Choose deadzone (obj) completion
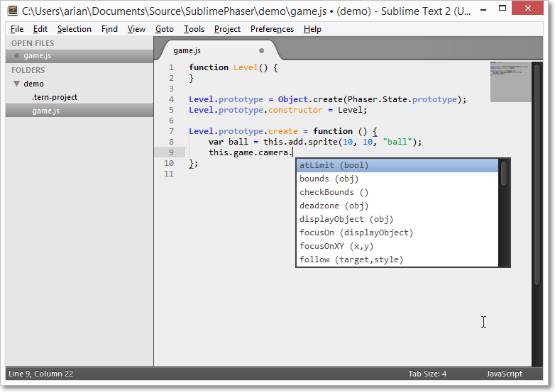Viewport: 555px width, 392px height. point(397,206)
